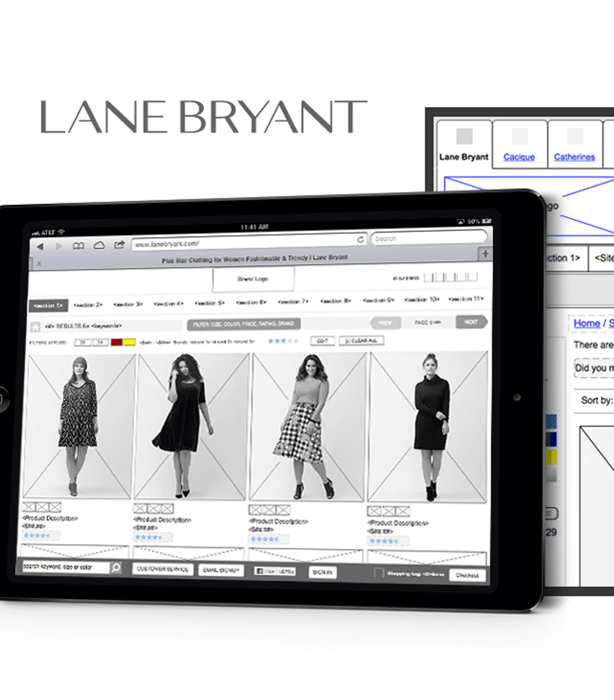Click the www.lanebryant.com address field

249,242
